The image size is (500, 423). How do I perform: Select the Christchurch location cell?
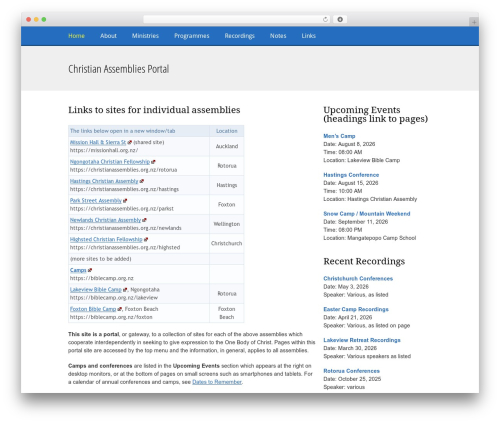tap(227, 243)
